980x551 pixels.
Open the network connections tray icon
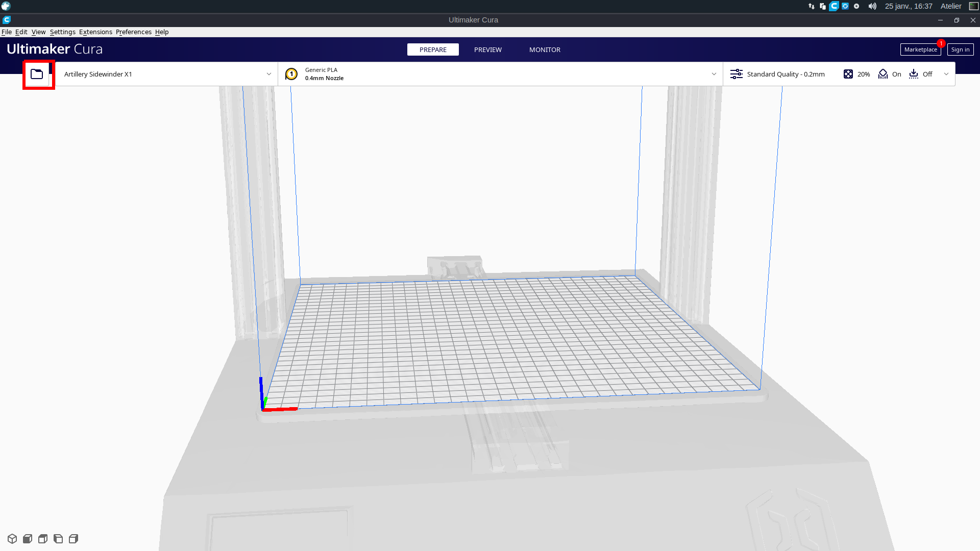click(x=812, y=6)
